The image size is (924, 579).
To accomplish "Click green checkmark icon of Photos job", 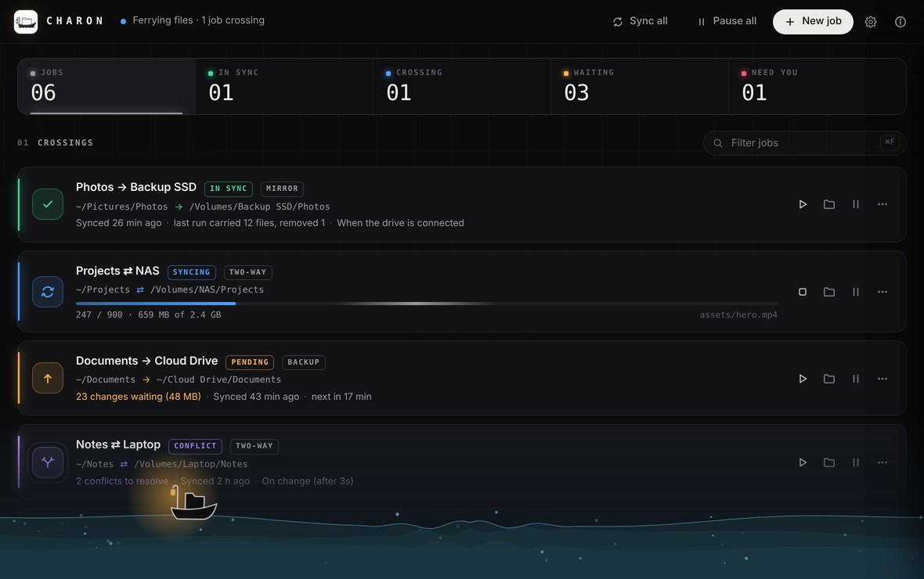I will [48, 204].
